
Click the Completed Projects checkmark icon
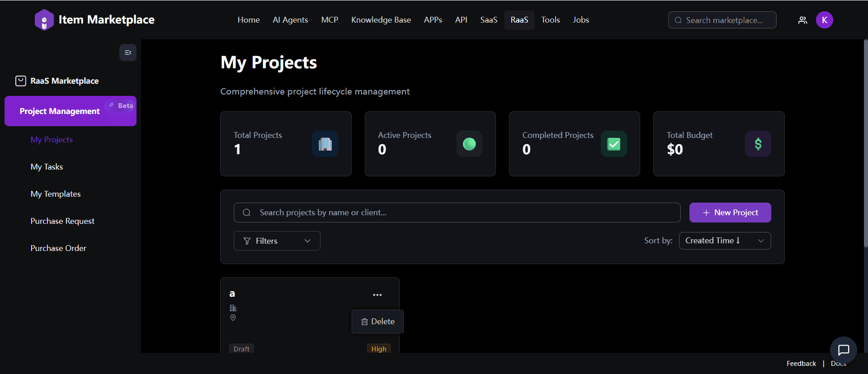tap(613, 144)
